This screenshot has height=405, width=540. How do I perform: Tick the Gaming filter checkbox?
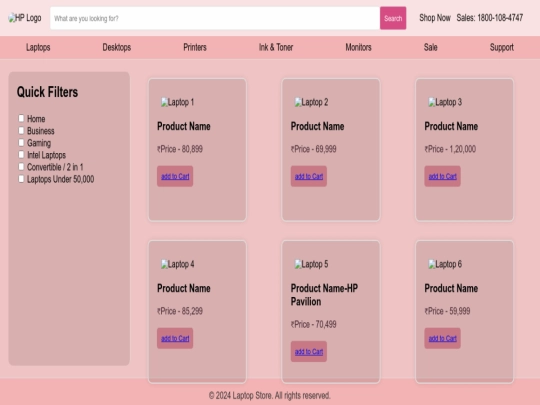pos(21,143)
